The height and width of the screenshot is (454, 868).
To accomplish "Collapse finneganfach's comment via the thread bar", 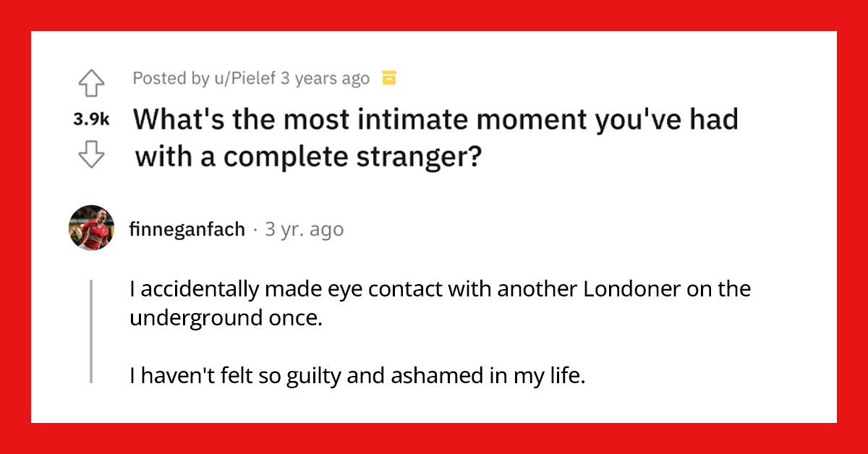I will pyautogui.click(x=92, y=329).
